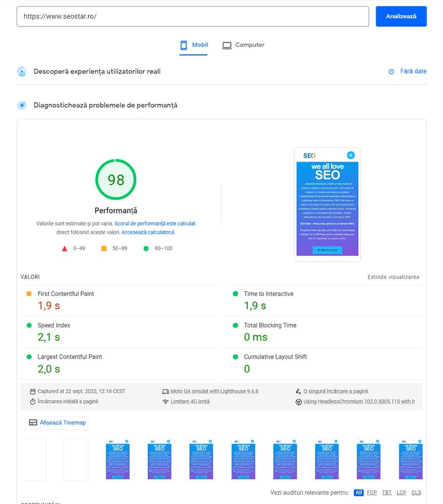
Task: Click the Total Blocking Time value 0 ms
Action: point(255,337)
